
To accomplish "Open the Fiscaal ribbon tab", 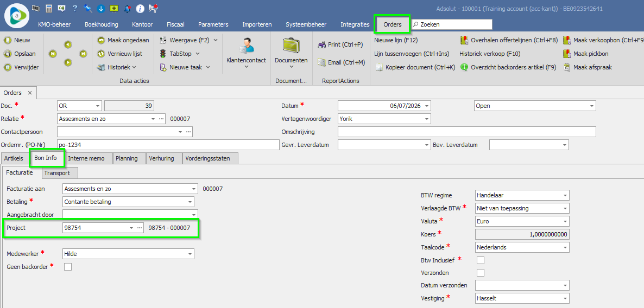I will 174,24.
